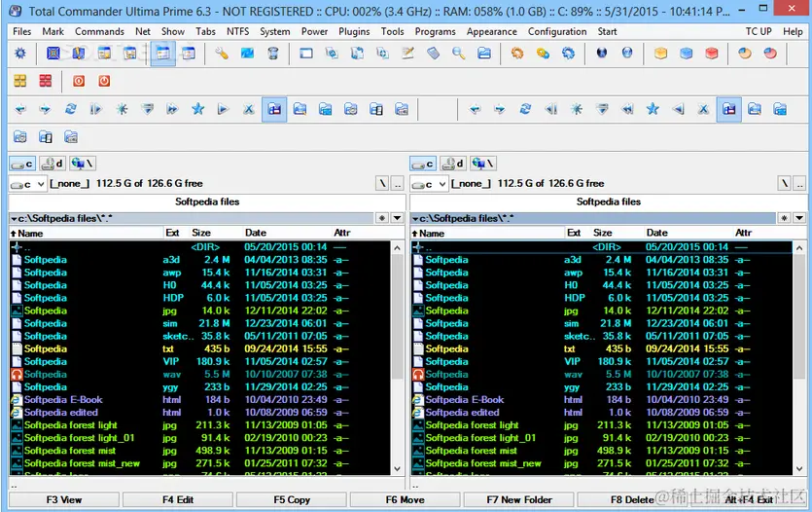Click the red rounded power icon
Screen dimensions: 812x512
pyautogui.click(x=104, y=81)
